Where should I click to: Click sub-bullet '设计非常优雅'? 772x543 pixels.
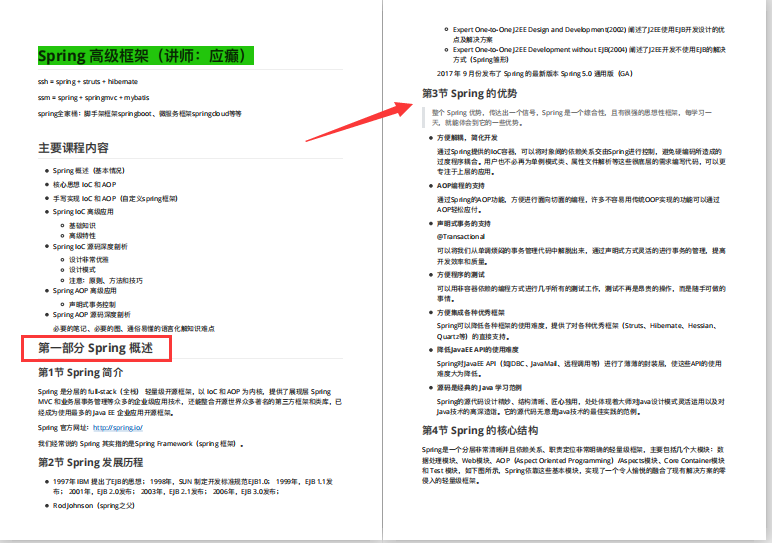coord(89,259)
